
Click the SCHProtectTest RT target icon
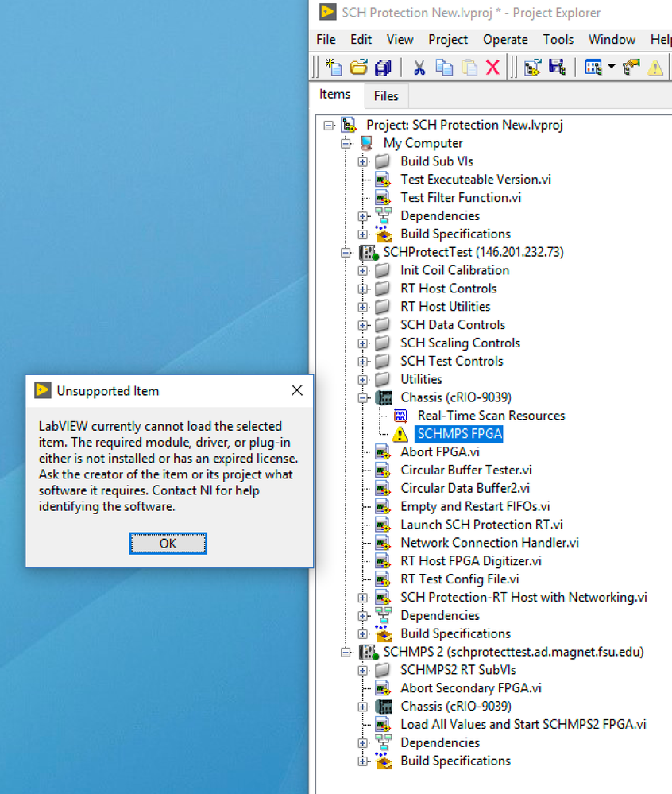[368, 252]
